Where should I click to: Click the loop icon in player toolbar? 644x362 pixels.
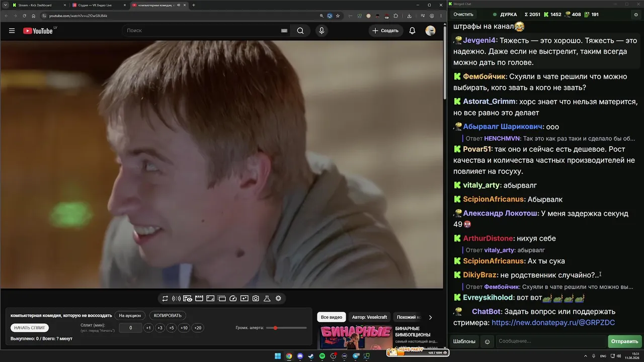click(x=165, y=299)
